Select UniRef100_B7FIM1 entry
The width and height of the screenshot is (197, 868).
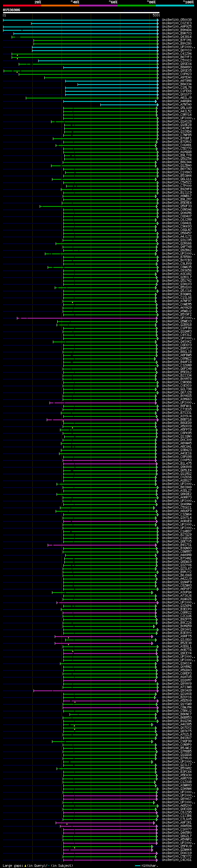pos(177,40)
